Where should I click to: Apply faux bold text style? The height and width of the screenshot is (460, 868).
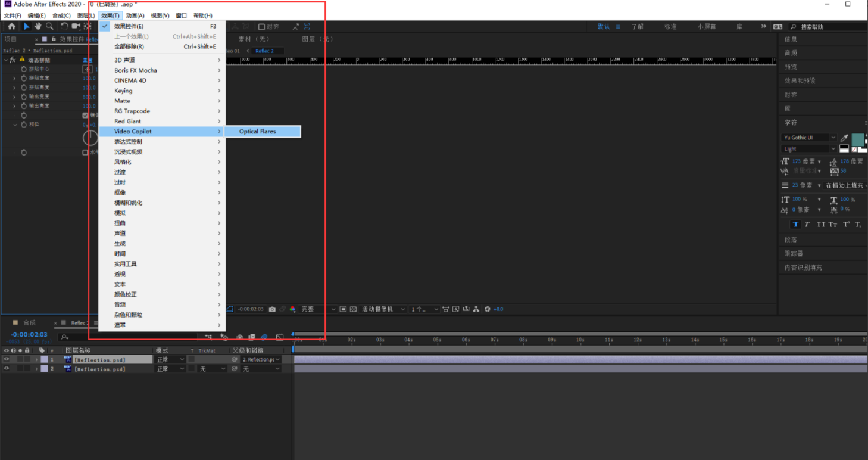tap(795, 225)
